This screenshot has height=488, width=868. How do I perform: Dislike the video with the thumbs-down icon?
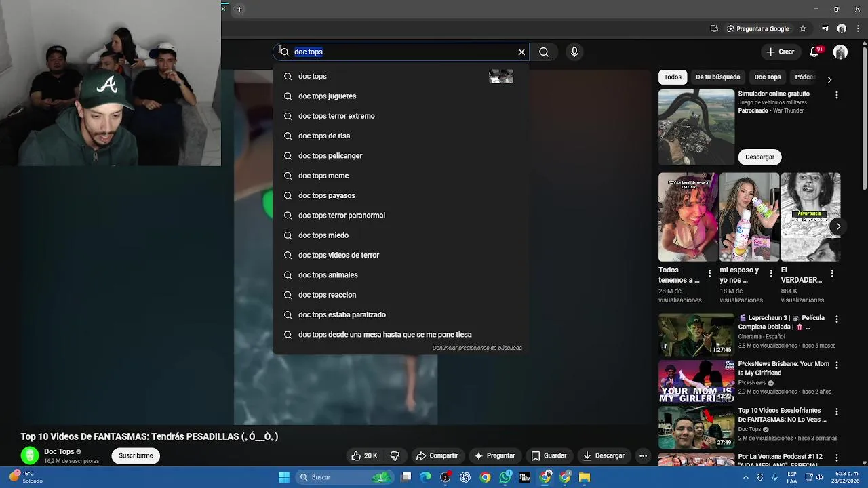click(395, 455)
